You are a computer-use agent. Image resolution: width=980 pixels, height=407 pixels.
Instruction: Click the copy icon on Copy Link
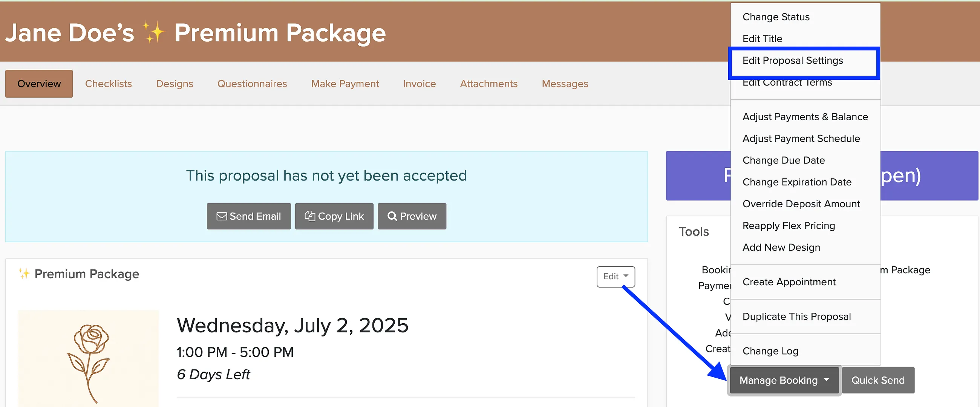(x=310, y=216)
